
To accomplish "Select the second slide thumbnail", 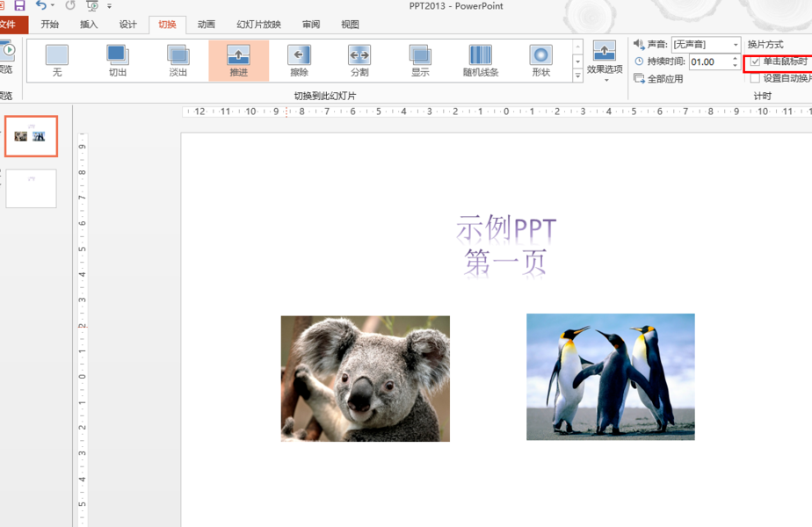I will click(31, 188).
